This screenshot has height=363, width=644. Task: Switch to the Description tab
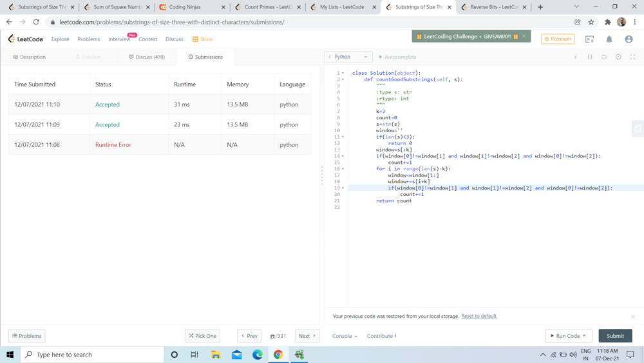(30, 57)
